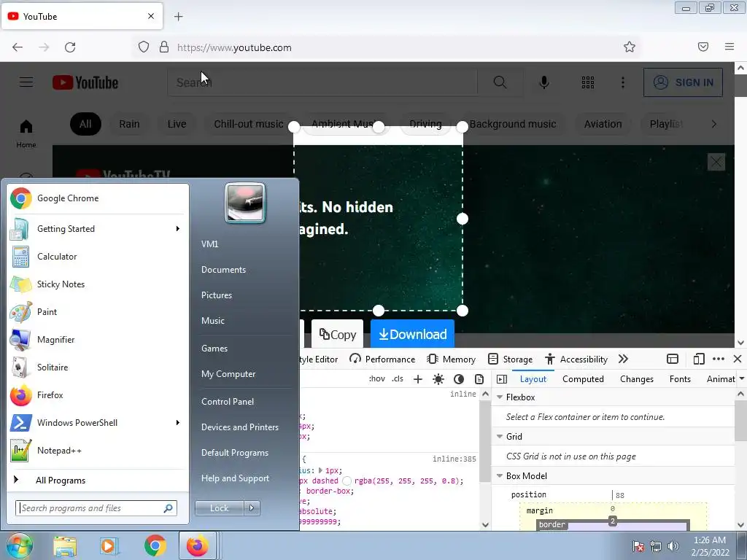Bookmark page with star icon
This screenshot has height=560, width=747.
(630, 47)
